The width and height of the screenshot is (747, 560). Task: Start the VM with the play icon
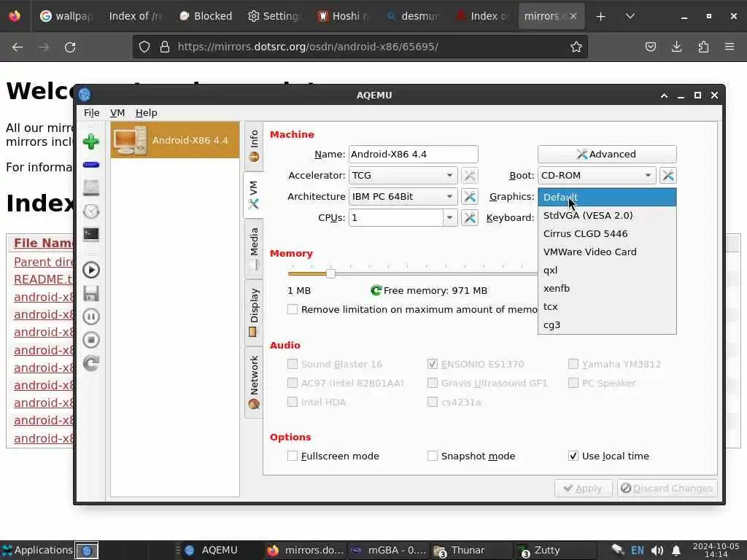(91, 270)
